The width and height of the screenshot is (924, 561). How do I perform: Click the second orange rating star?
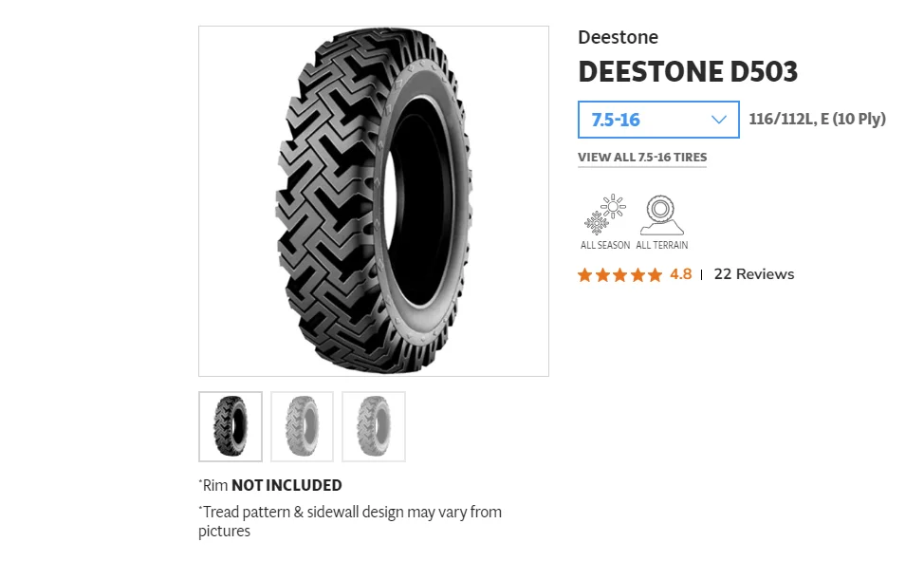click(602, 275)
